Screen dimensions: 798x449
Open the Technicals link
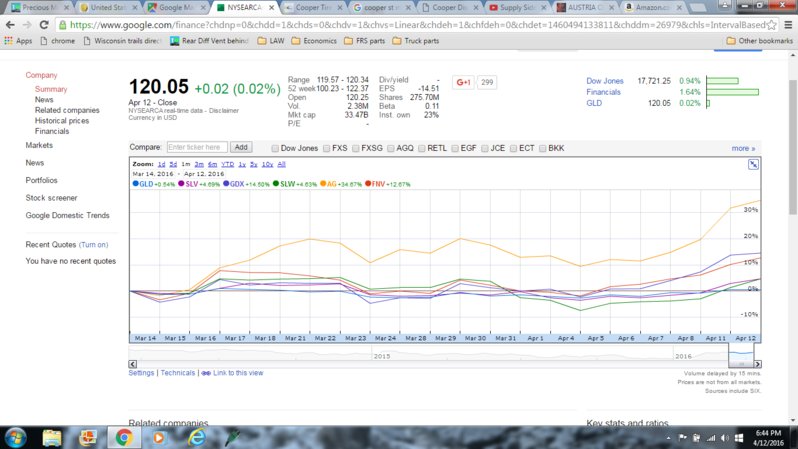tap(178, 373)
